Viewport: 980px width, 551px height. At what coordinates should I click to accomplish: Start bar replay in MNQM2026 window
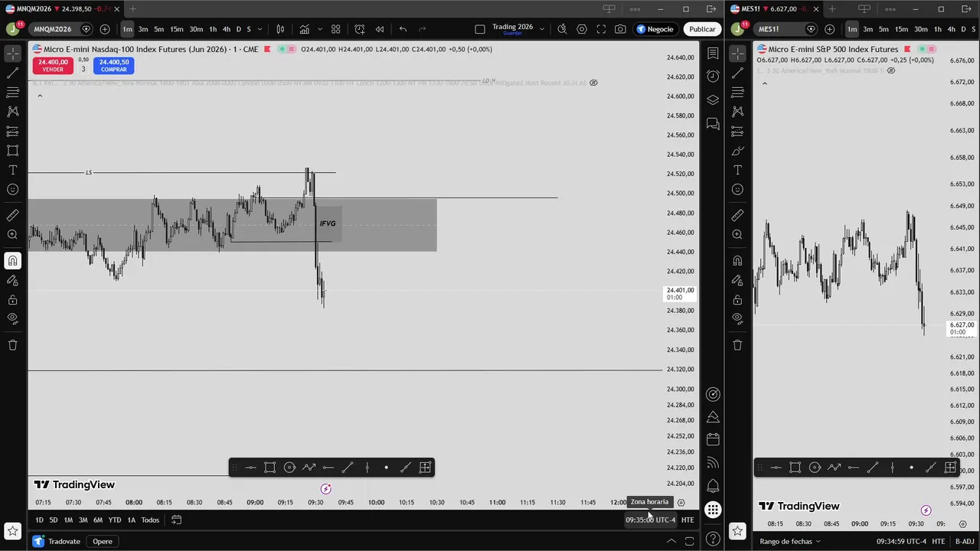point(379,29)
